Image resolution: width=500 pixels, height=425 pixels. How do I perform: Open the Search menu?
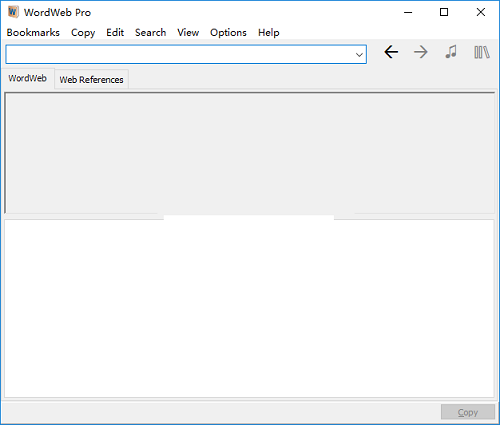150,33
